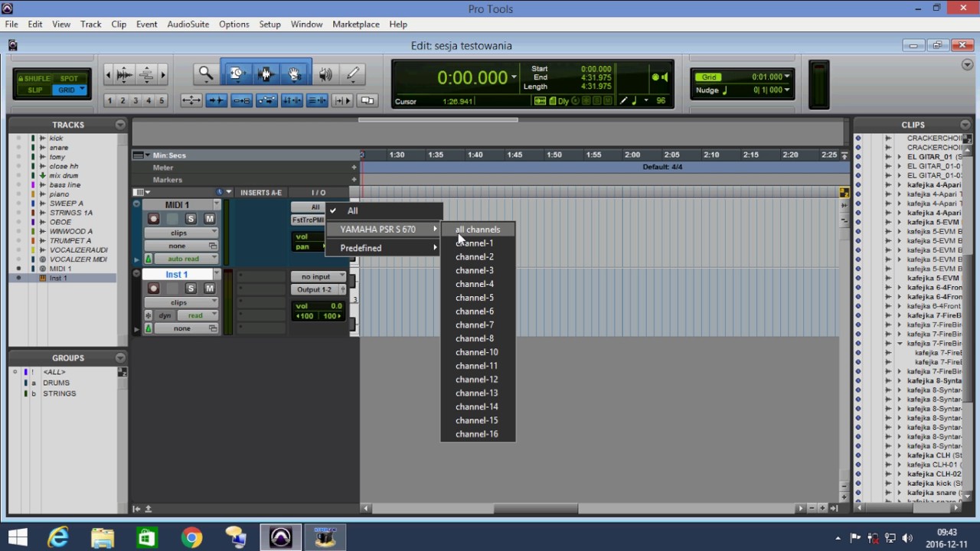The image size is (980, 551).
Task: Click the horizontal zoom-out arrow
Action: pyautogui.click(x=108, y=74)
